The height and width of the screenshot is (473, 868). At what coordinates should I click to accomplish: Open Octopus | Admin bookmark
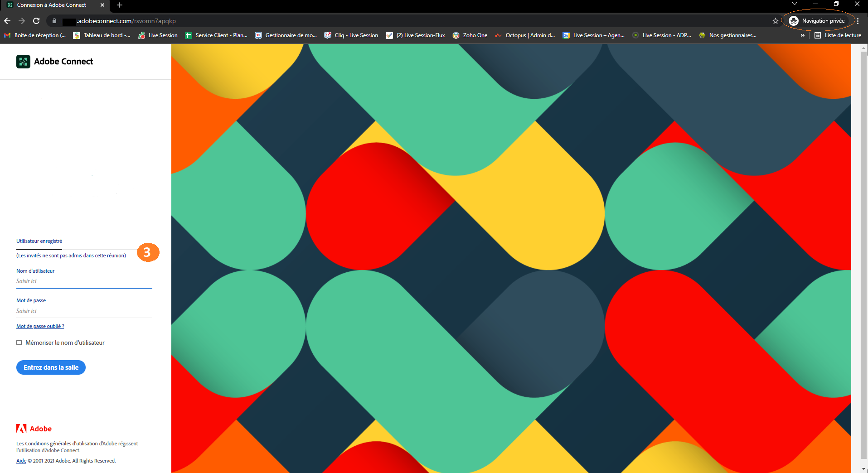(525, 35)
